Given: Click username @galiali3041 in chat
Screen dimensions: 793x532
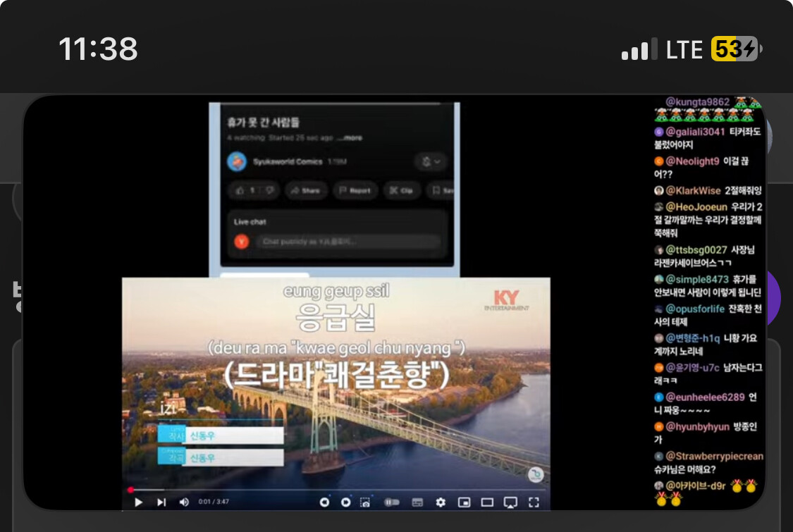Looking at the screenshot, I should click(x=695, y=132).
